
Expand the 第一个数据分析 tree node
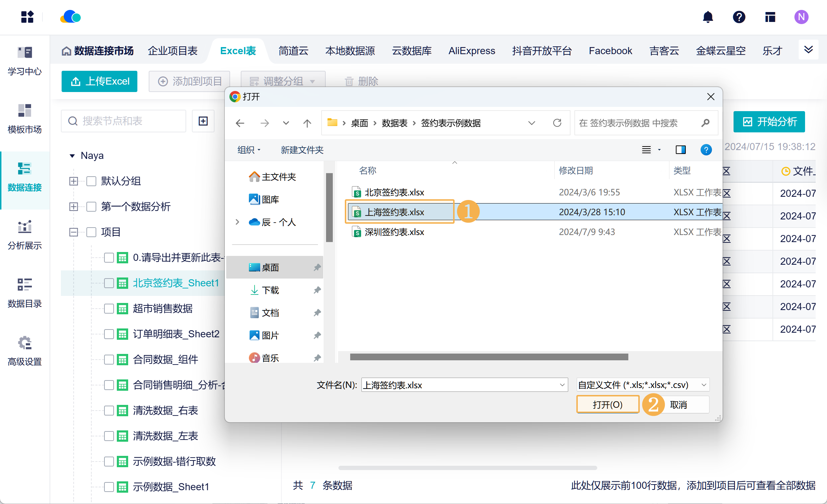74,207
